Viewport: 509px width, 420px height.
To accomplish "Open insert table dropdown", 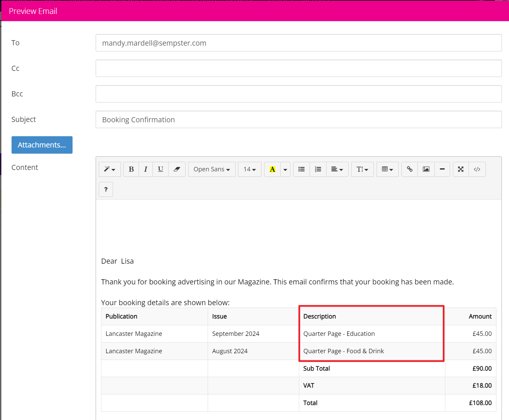I will coord(387,169).
